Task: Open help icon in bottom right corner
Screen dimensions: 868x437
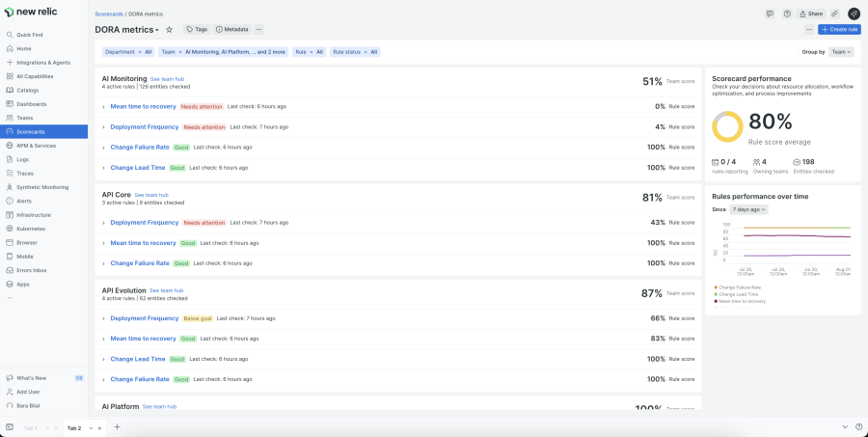Action: click(x=858, y=427)
